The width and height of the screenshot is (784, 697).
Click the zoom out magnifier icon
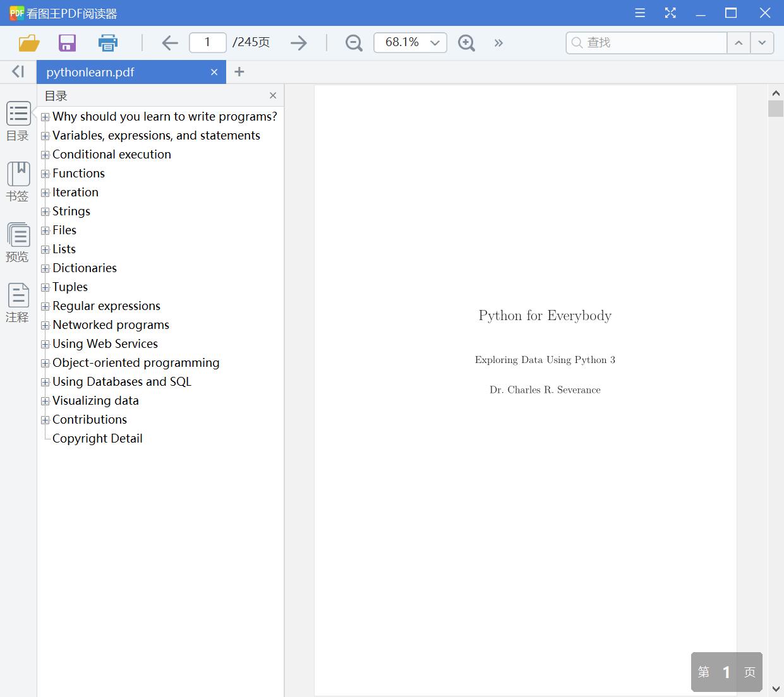point(354,43)
